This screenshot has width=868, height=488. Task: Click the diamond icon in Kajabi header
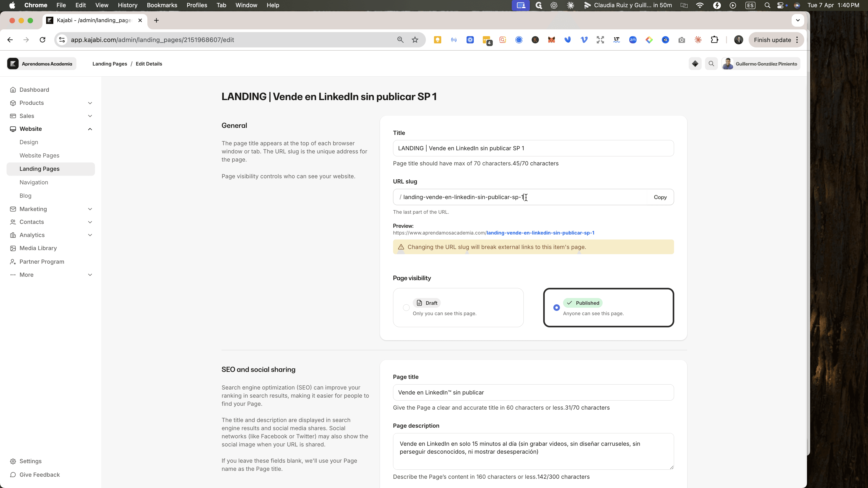[x=695, y=64]
